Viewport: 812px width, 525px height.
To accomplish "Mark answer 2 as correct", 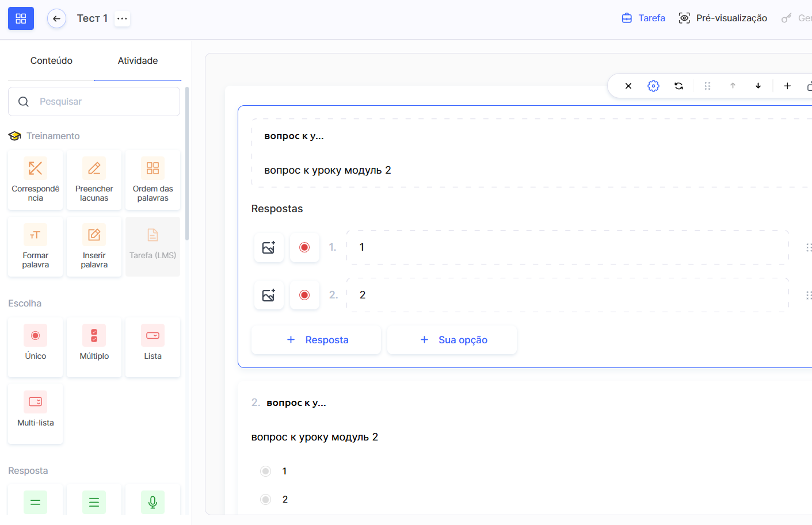I will (x=304, y=295).
